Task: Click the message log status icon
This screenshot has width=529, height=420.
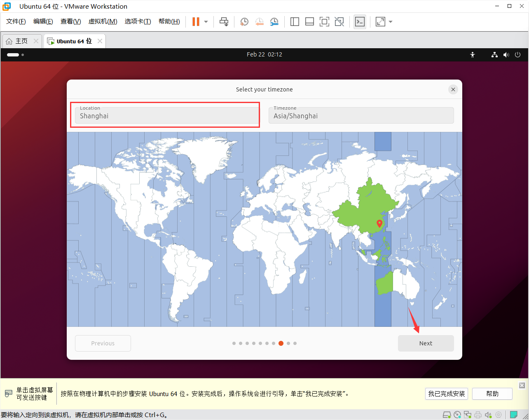Action: tap(514, 415)
